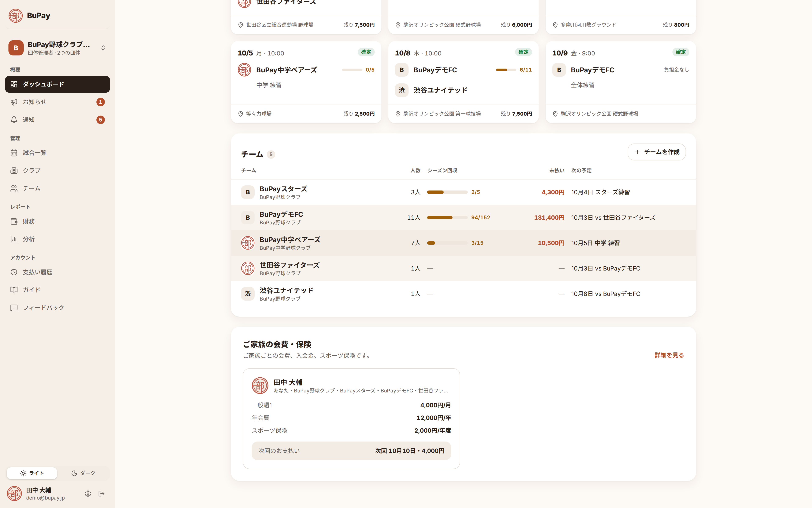
Task: Click 田中 大輔 avatar in sidebar footer
Action: [14, 493]
